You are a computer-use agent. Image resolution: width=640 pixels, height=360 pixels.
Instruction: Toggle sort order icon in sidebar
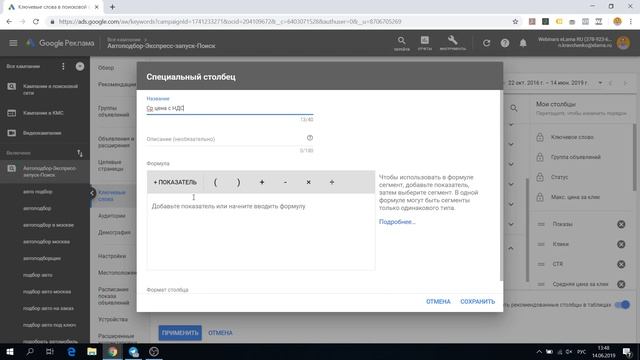click(x=80, y=153)
